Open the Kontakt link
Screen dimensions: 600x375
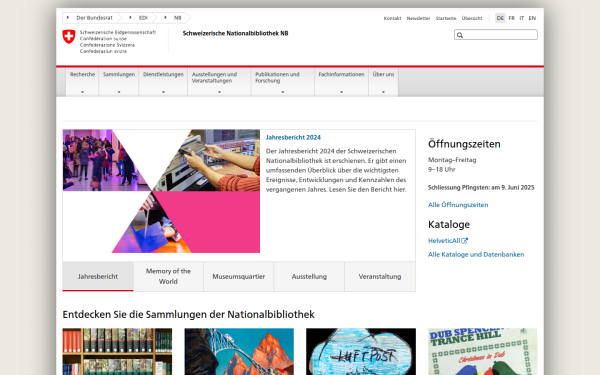(392, 18)
